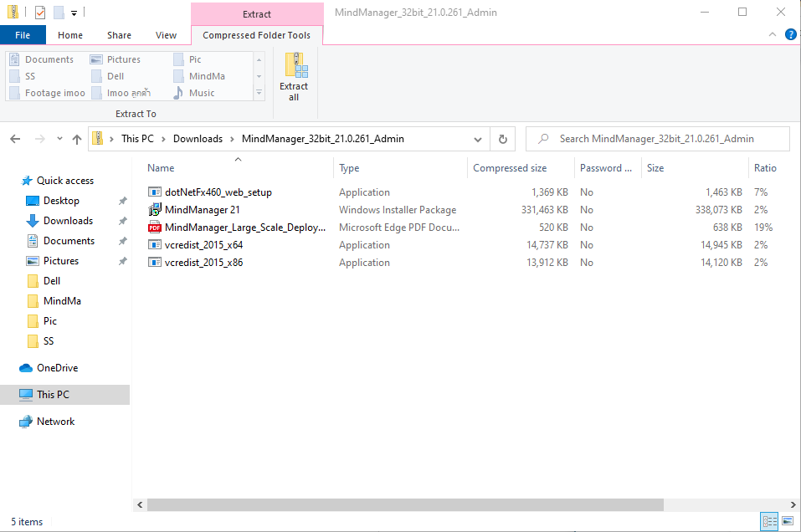
Task: Switch to the Share tab
Action: 119,35
